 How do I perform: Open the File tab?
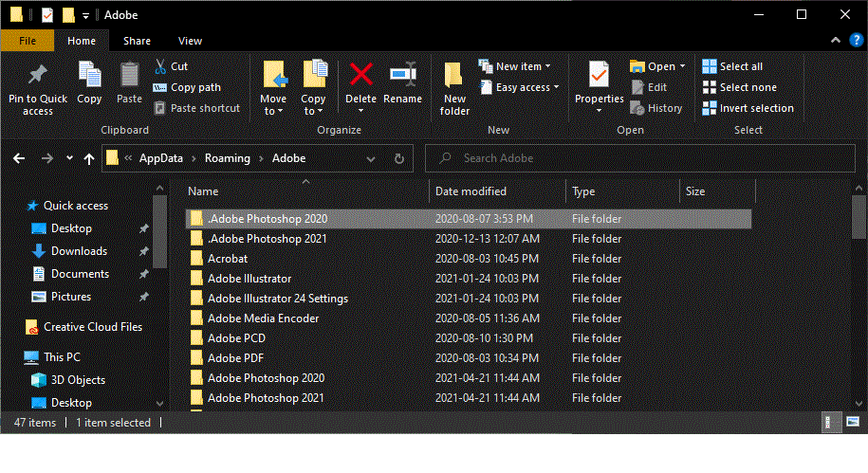point(28,41)
